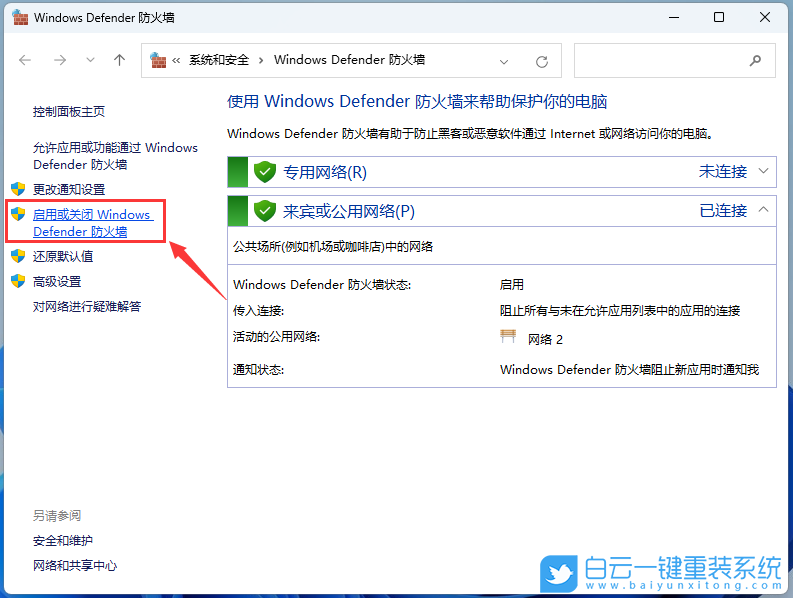This screenshot has height=598, width=793.
Task: Click the 通知状态: label
Action: [258, 370]
